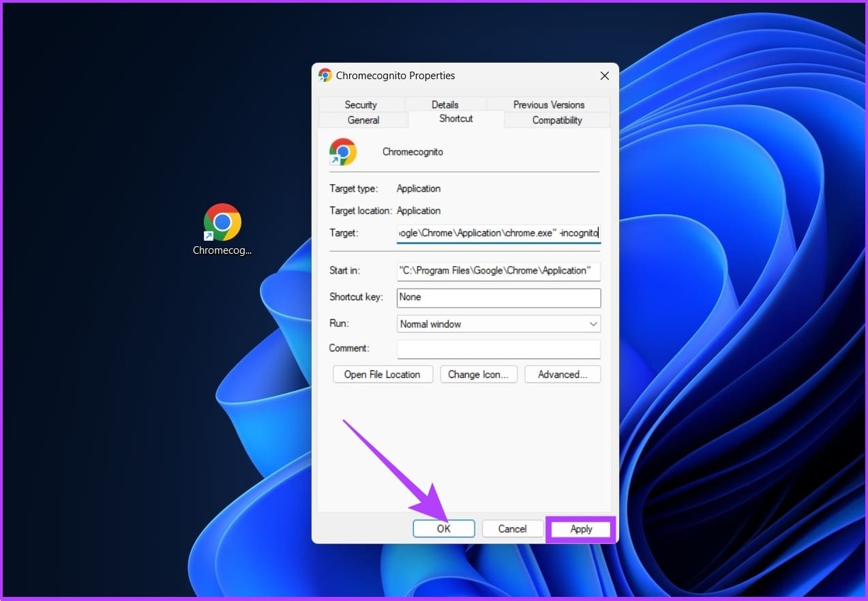Close the Chromecognito Properties dialog
868x601 pixels.
coord(604,76)
